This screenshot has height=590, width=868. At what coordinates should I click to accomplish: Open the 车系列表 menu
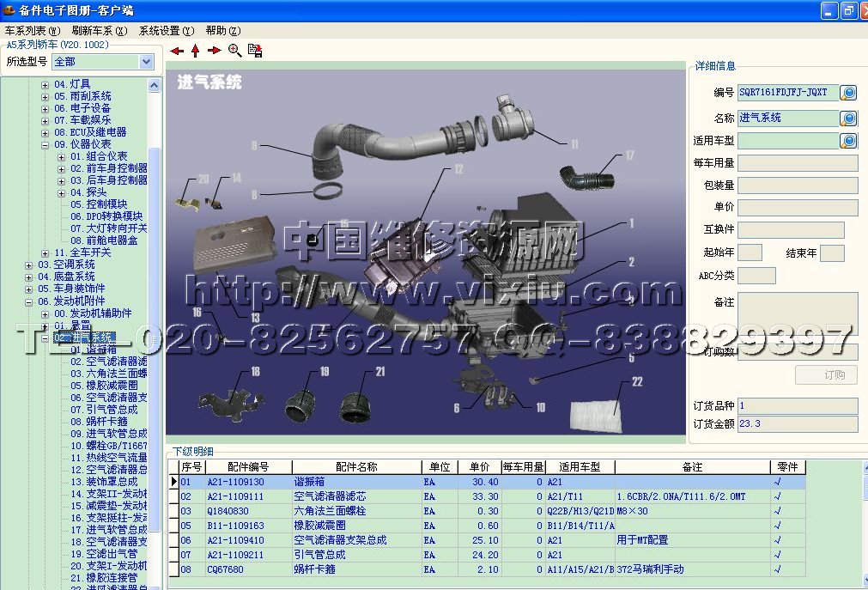coord(33,30)
